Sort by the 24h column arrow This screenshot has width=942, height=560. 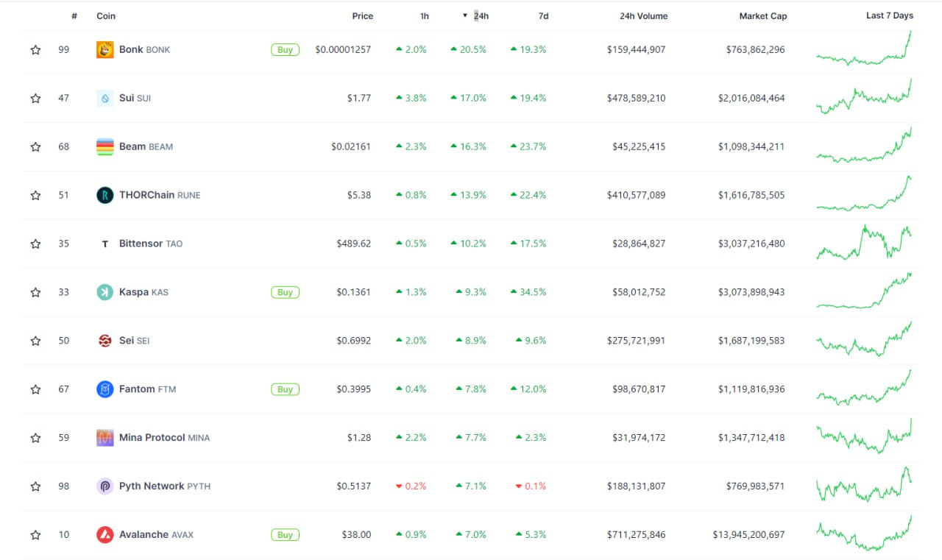(x=465, y=15)
